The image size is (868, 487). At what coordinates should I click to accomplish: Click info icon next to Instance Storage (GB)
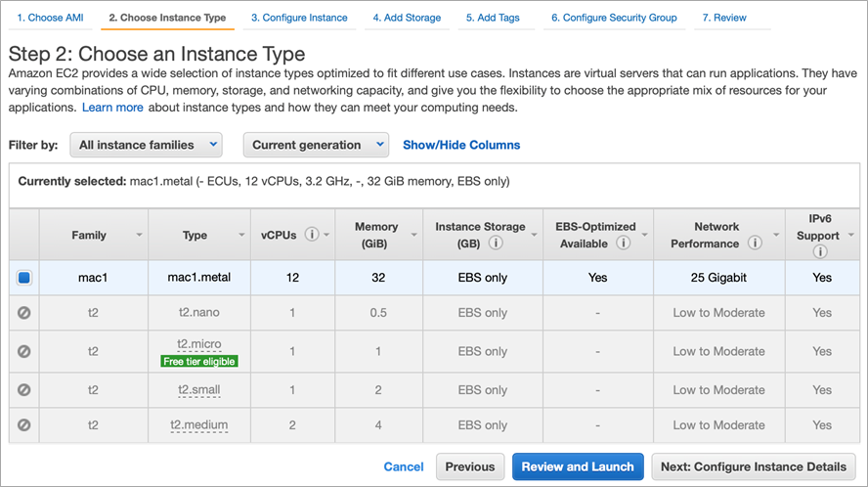[496, 243]
